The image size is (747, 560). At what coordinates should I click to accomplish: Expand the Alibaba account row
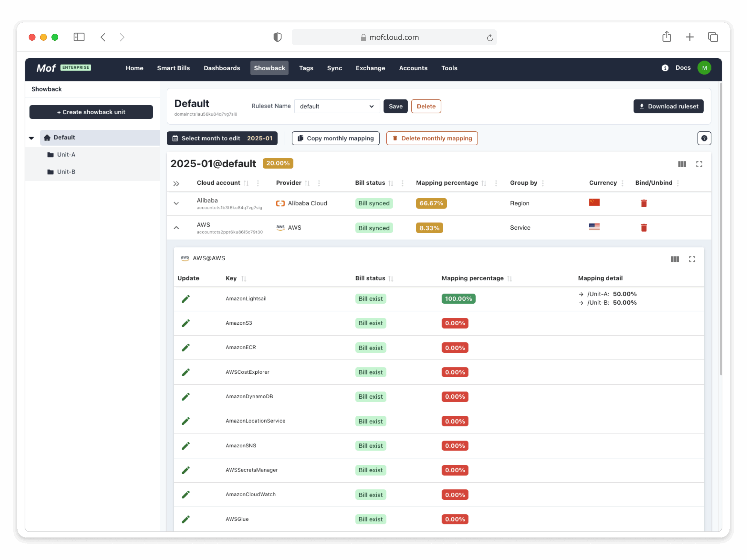click(176, 203)
